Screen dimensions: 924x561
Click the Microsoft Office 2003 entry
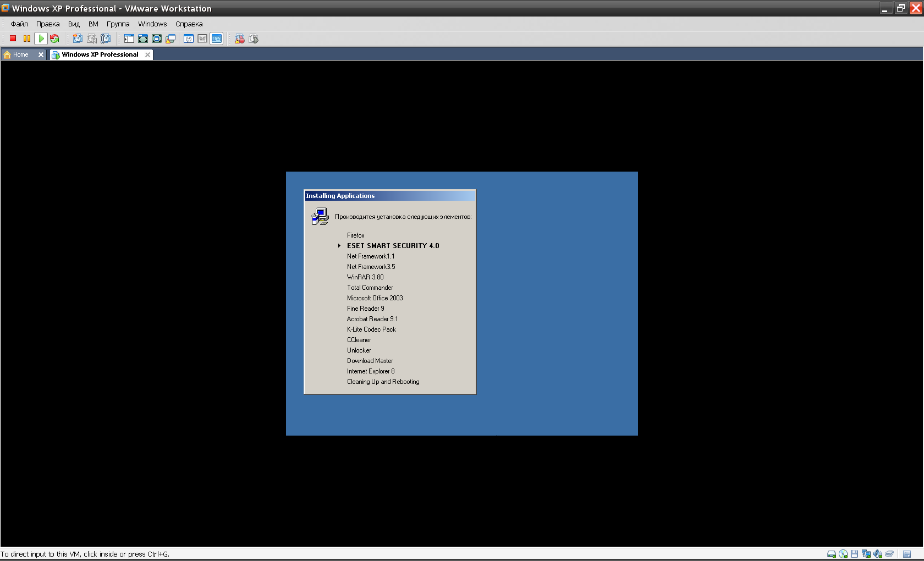[x=375, y=298]
